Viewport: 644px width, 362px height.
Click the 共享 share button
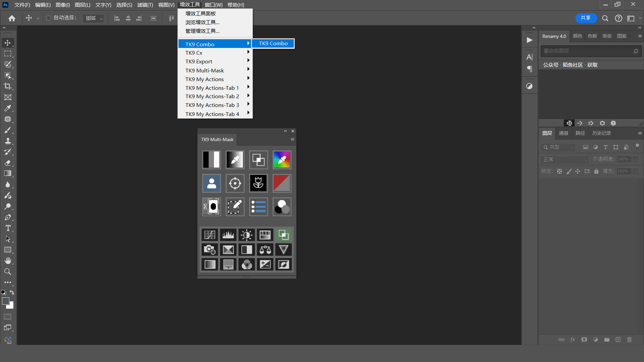pos(586,18)
